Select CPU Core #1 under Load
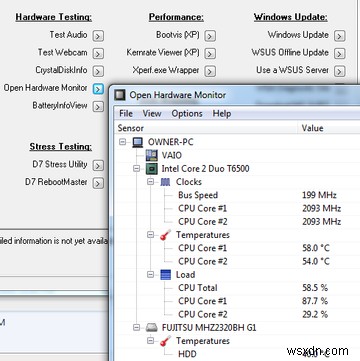The height and width of the screenshot is (361, 360). pyautogui.click(x=237, y=301)
